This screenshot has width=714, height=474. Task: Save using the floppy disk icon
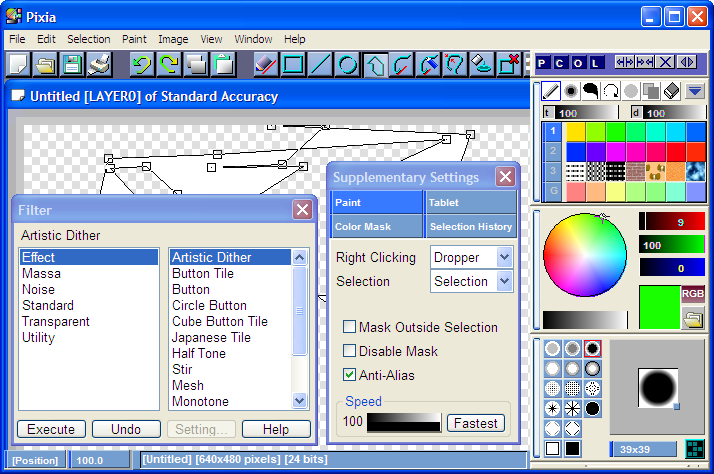[x=72, y=64]
